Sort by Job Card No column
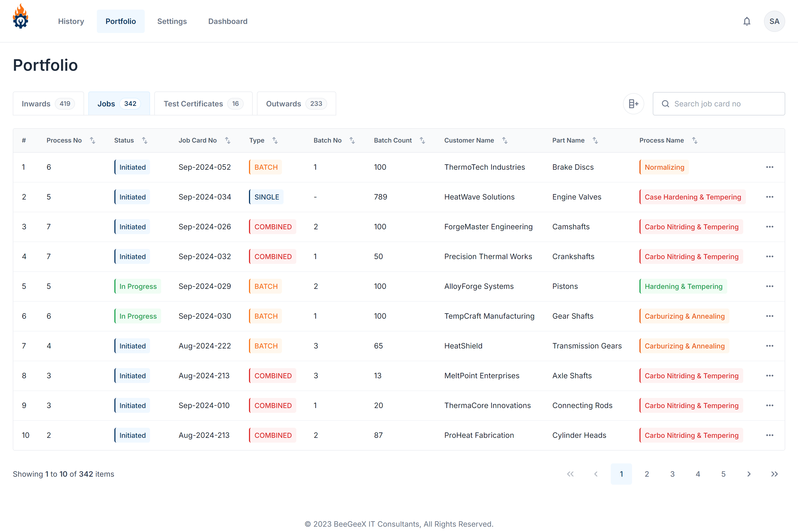This screenshot has width=798, height=532. click(x=228, y=140)
